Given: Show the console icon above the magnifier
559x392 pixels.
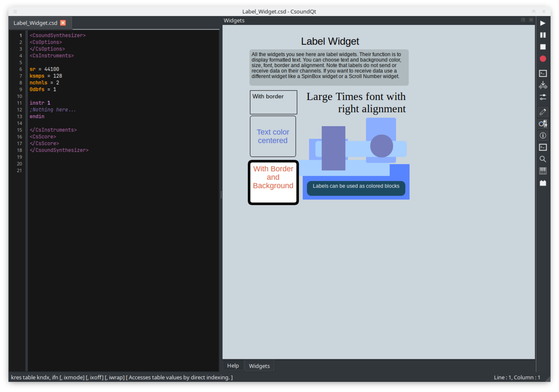Looking at the screenshot, I should click(543, 148).
